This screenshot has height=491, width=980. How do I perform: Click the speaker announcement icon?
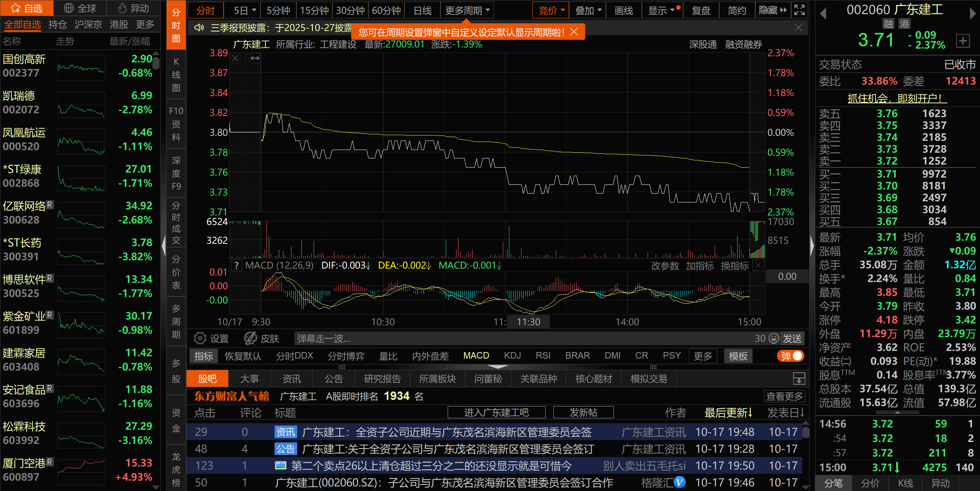[x=199, y=28]
